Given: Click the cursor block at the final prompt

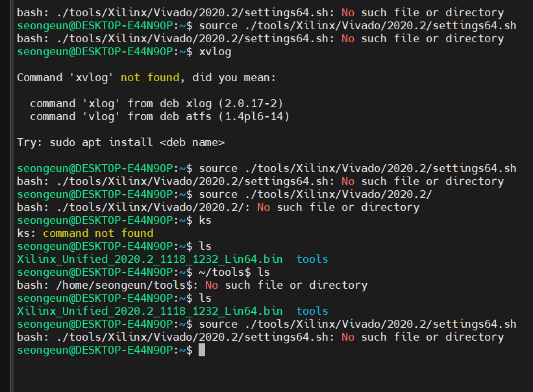Looking at the screenshot, I should (202, 350).
